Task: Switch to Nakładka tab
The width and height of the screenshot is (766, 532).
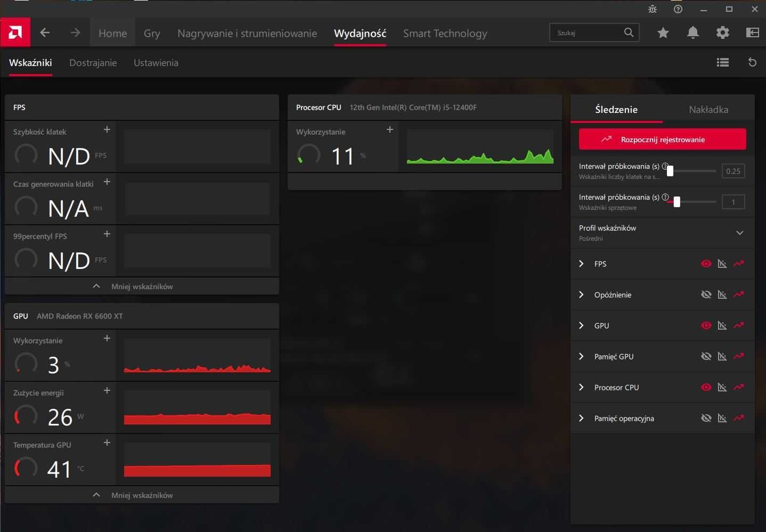Action: click(x=708, y=109)
